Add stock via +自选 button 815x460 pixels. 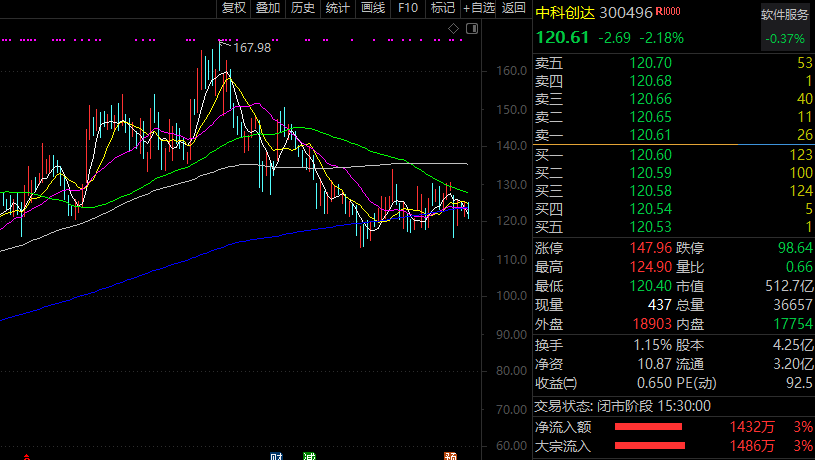tap(479, 8)
